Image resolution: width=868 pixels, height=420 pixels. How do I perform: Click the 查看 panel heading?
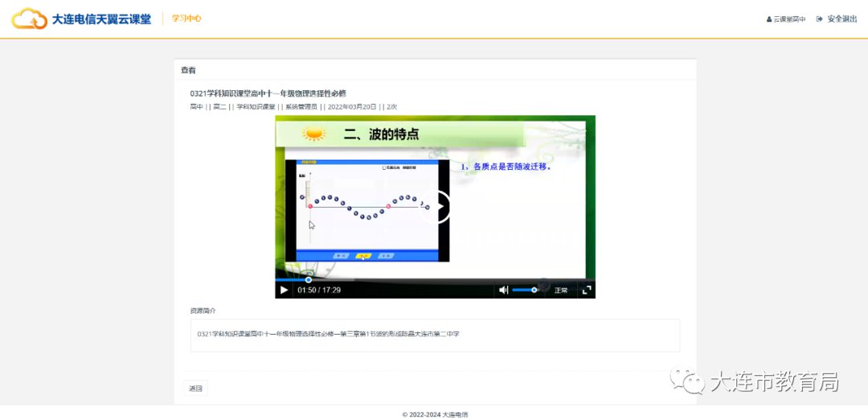pos(188,70)
